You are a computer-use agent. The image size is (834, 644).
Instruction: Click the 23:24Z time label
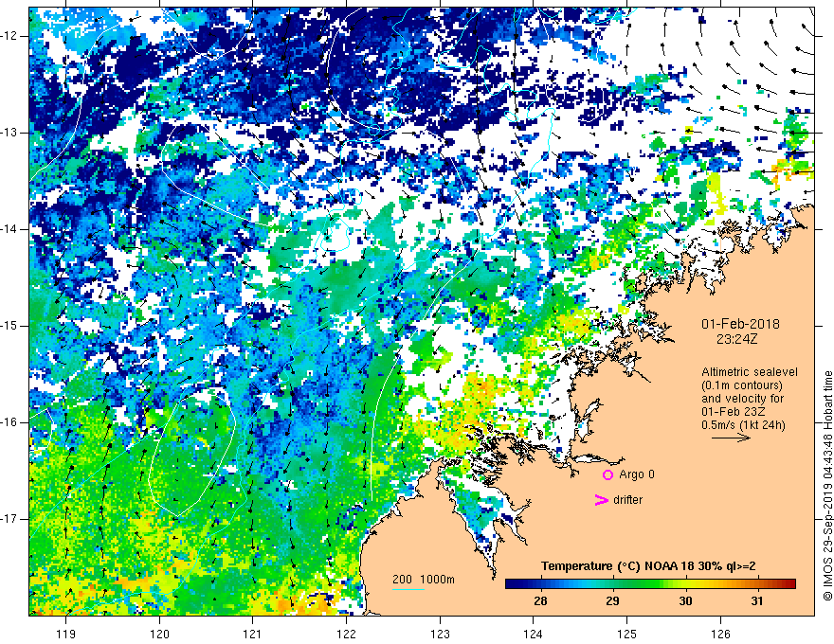(x=736, y=339)
